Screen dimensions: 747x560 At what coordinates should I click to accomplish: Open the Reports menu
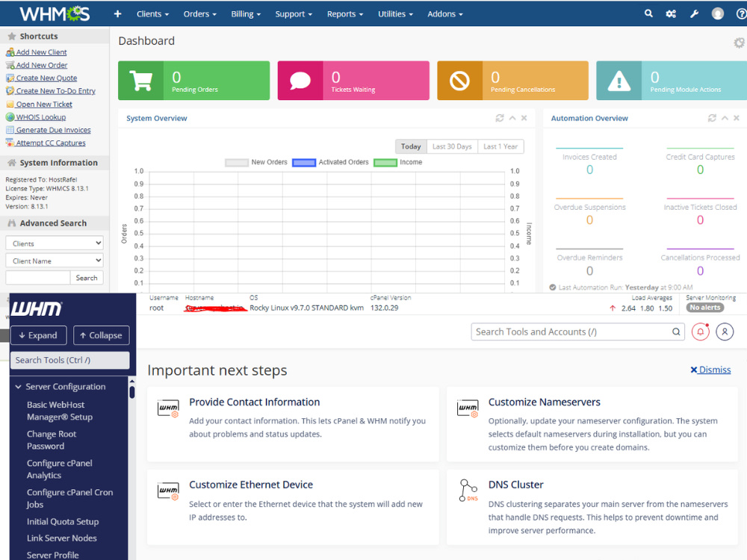[345, 14]
